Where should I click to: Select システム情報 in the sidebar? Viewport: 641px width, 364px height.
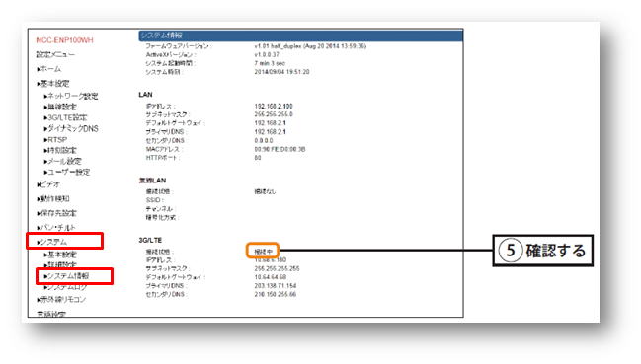[66, 276]
